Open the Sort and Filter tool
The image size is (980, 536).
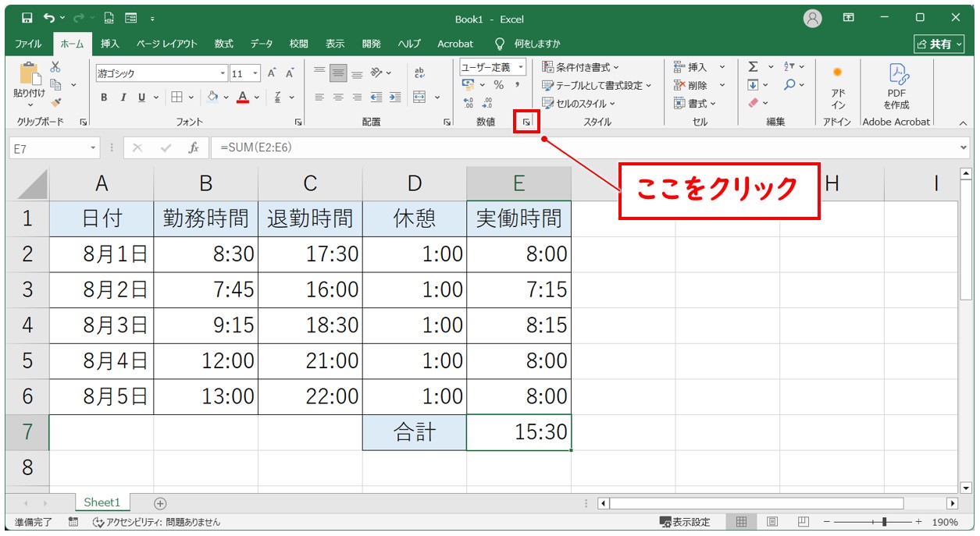pos(789,67)
